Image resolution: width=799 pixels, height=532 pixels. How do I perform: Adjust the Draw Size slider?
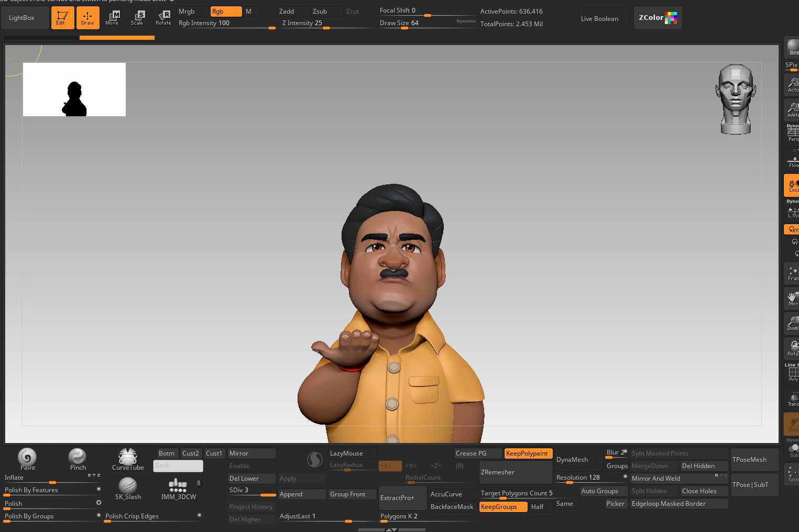coord(426,24)
